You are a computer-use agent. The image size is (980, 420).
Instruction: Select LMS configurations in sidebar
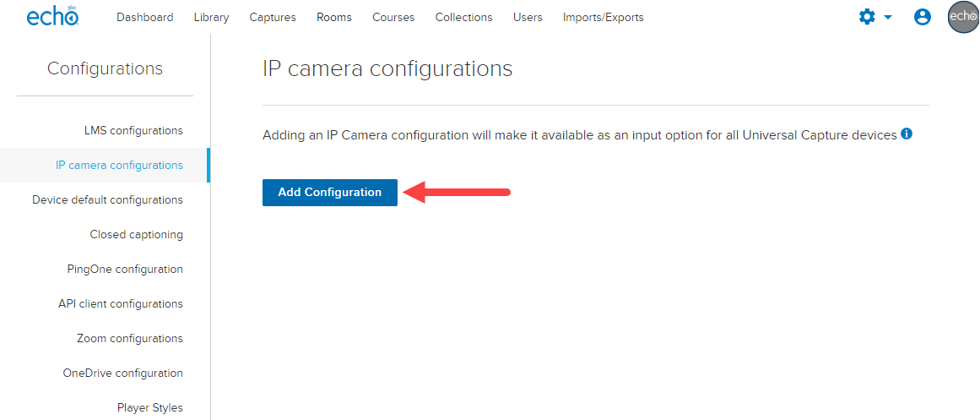tap(133, 130)
